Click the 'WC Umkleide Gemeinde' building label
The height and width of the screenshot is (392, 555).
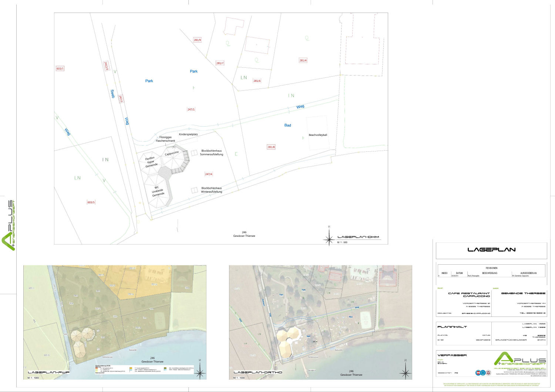pos(157,191)
